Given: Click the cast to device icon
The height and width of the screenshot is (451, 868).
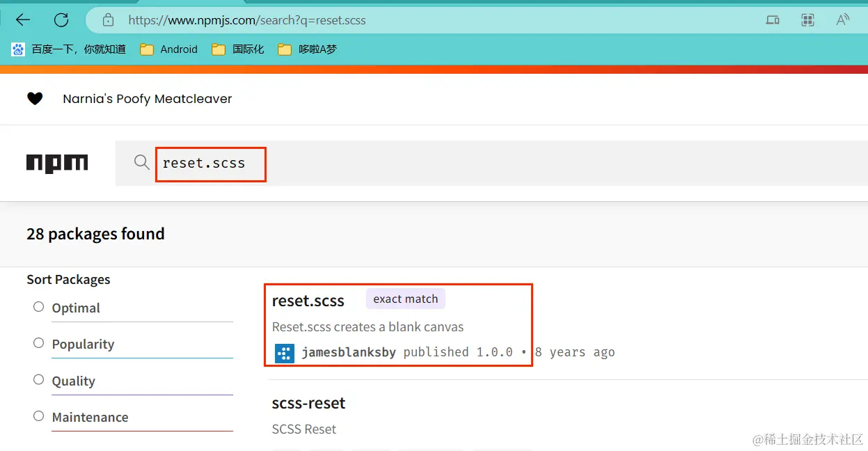Looking at the screenshot, I should (x=773, y=20).
